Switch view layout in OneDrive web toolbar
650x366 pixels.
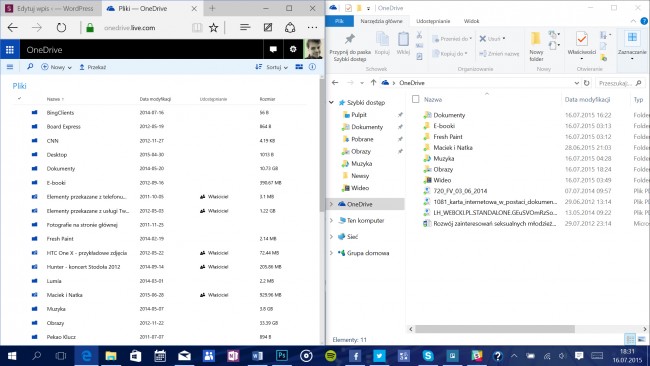pos(299,67)
